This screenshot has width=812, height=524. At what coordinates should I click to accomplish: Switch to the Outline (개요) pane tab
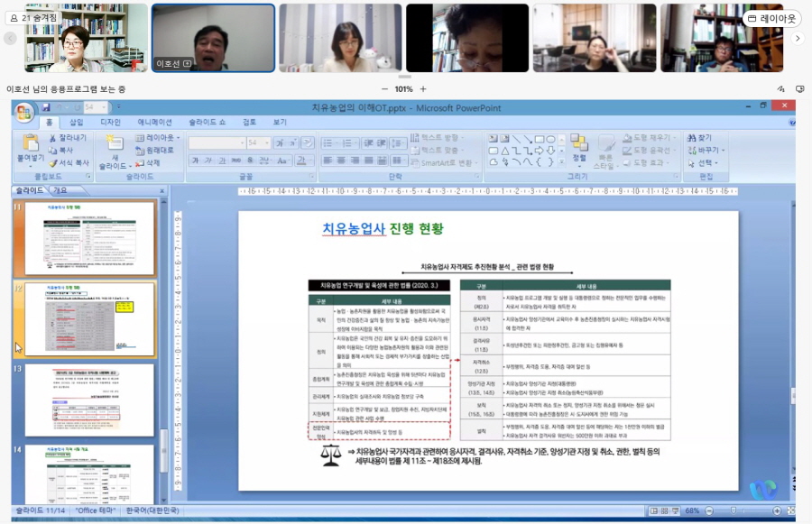click(x=60, y=191)
